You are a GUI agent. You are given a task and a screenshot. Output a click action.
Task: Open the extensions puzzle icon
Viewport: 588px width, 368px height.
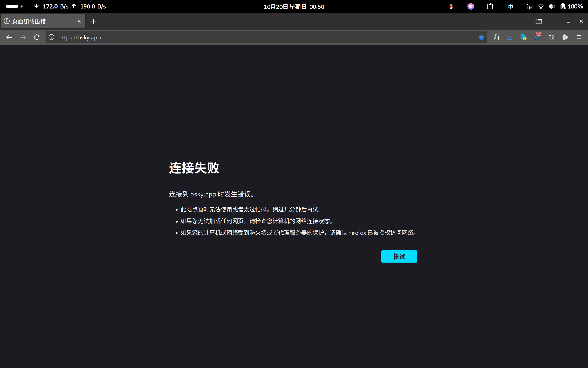pyautogui.click(x=496, y=37)
